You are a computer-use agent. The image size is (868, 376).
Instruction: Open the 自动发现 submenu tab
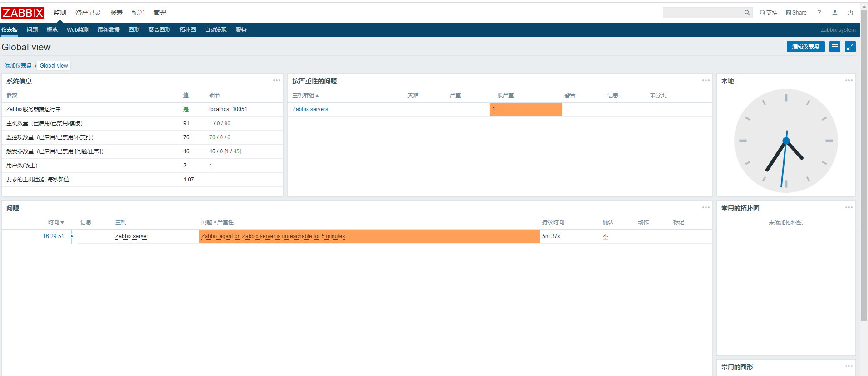[x=216, y=30]
